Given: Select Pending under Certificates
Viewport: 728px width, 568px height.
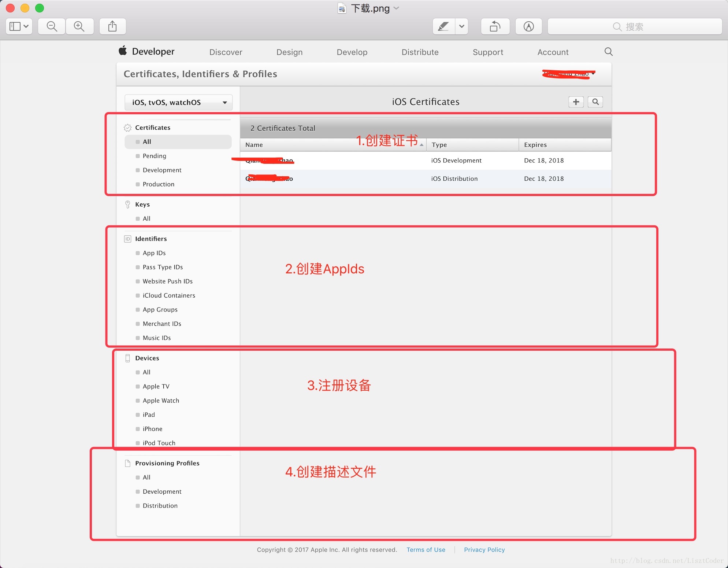Looking at the screenshot, I should [155, 156].
